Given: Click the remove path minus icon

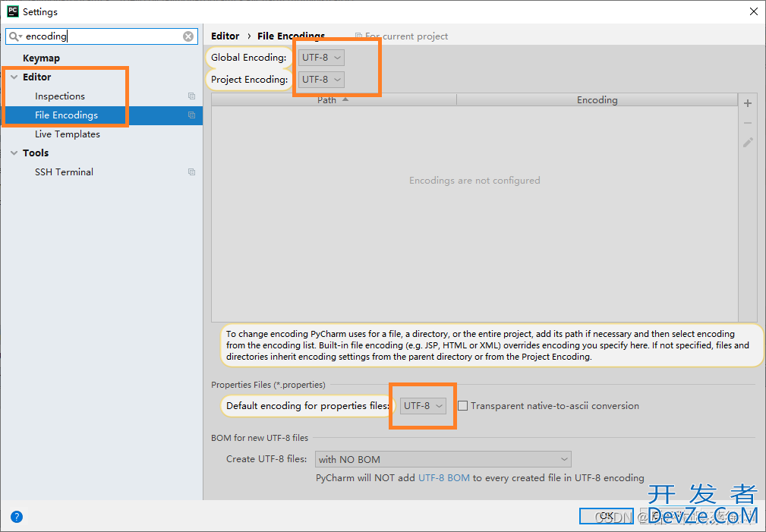Looking at the screenshot, I should click(748, 123).
